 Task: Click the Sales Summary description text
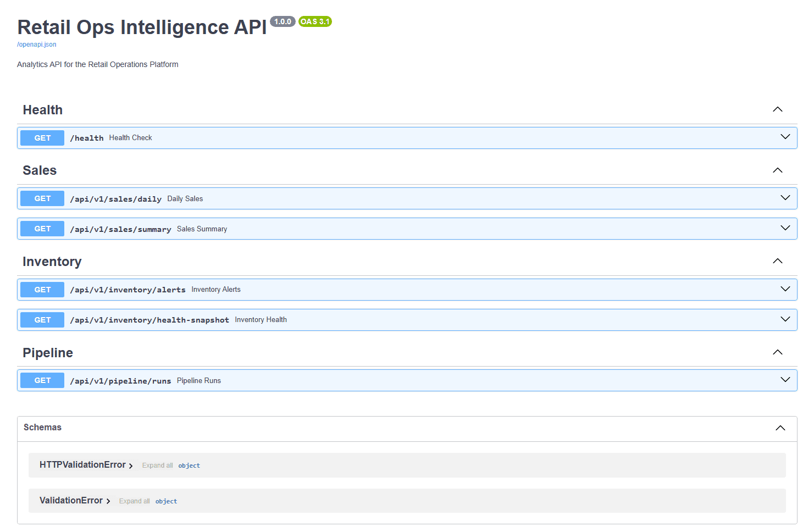tap(202, 229)
